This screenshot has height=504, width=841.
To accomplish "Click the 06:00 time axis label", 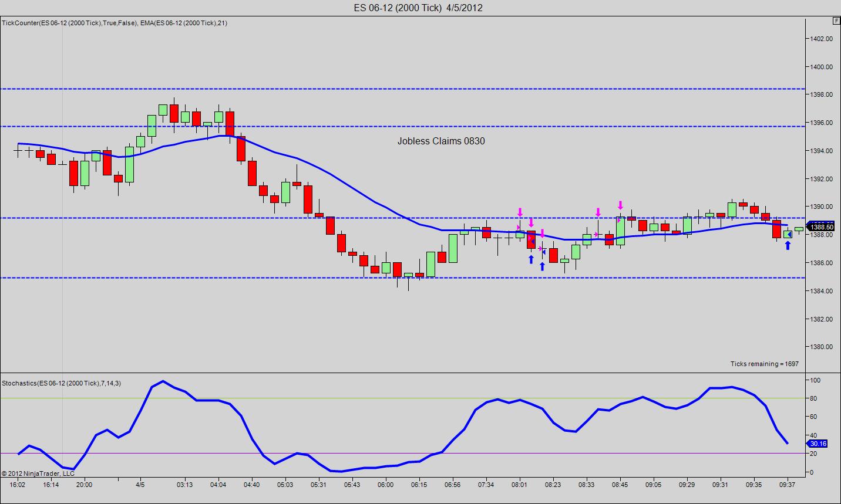I will click(386, 485).
